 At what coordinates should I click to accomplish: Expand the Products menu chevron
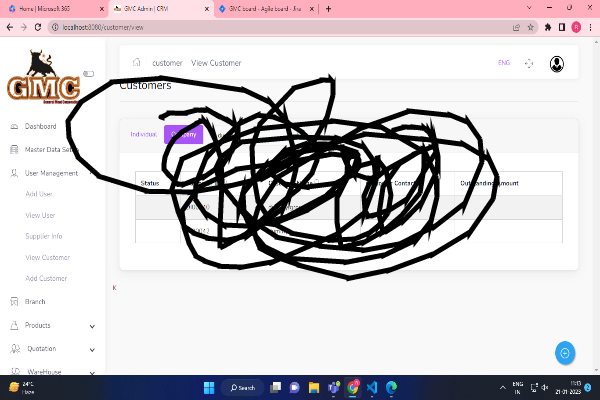pyautogui.click(x=92, y=325)
